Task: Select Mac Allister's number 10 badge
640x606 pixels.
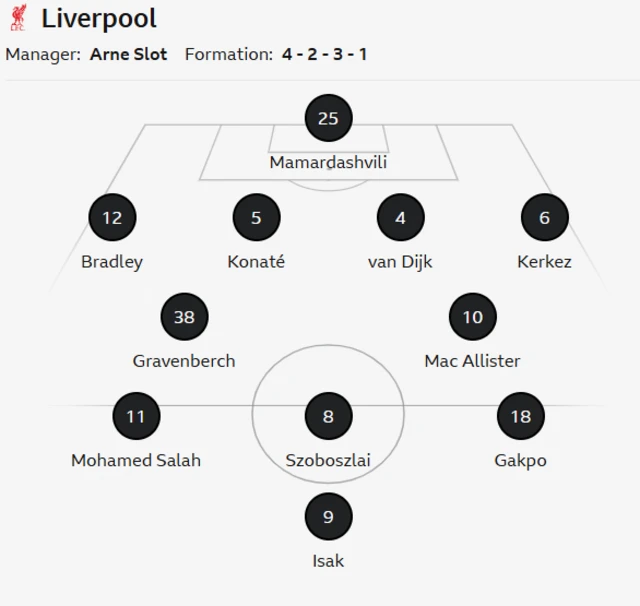Action: 472,317
